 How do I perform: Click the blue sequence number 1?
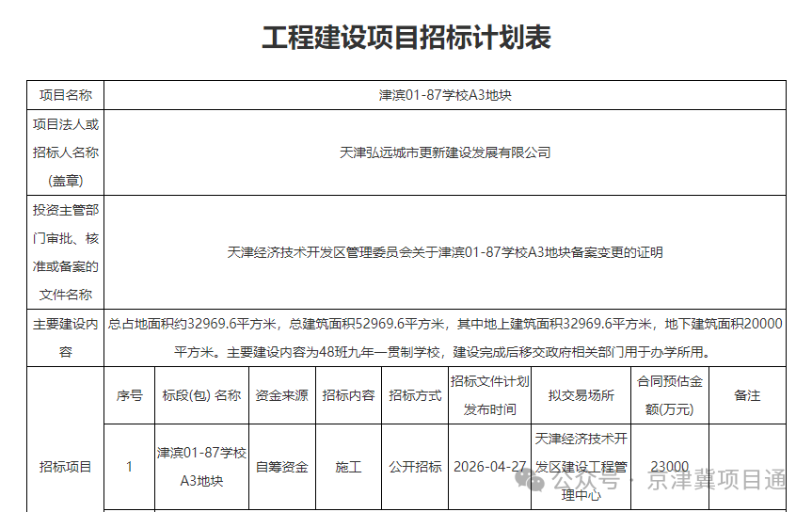[x=129, y=467]
